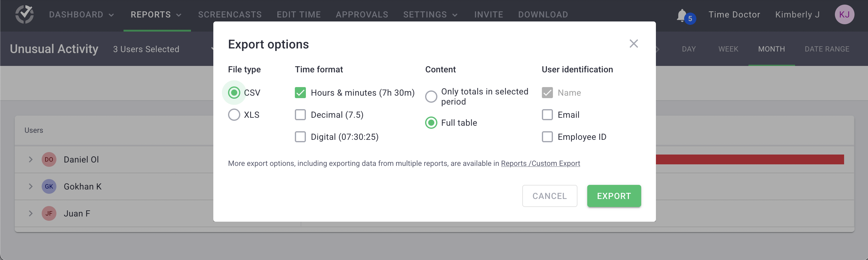Go to Screencasts
The image size is (868, 260).
tap(230, 14)
